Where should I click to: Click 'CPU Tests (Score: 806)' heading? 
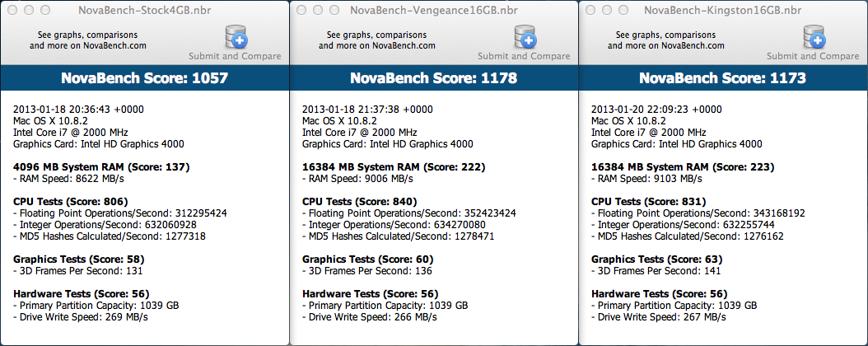pos(70,202)
